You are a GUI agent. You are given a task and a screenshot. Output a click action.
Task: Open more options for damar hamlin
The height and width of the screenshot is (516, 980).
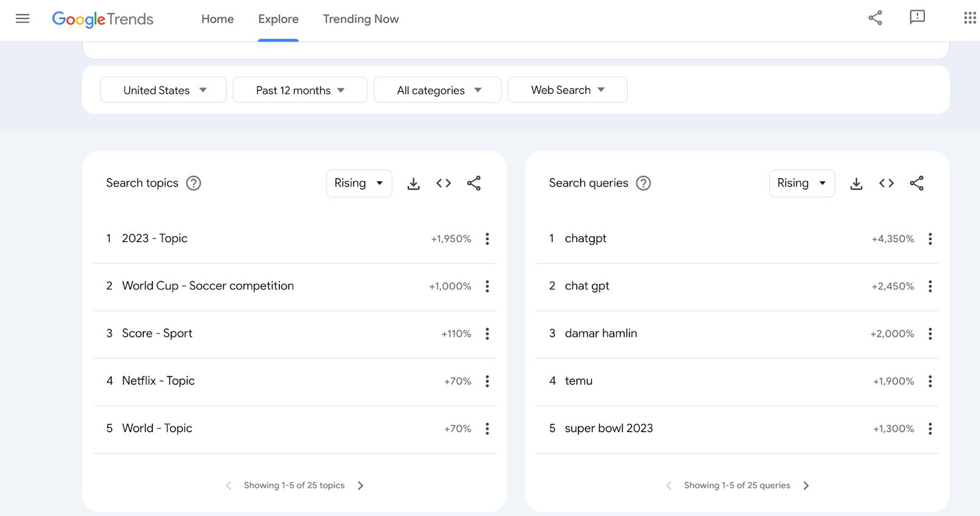pos(930,334)
